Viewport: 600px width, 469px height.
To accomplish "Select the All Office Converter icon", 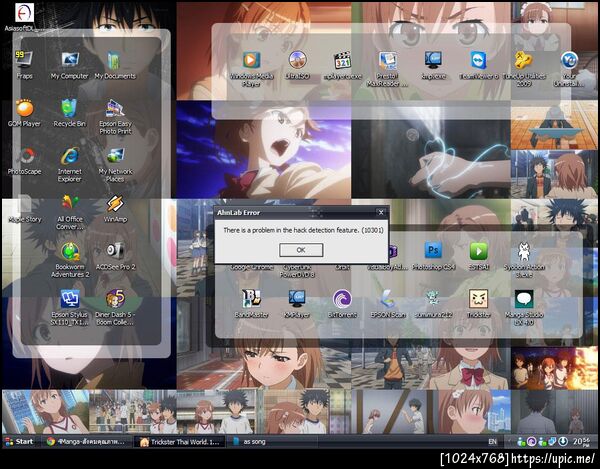I will tap(70, 212).
